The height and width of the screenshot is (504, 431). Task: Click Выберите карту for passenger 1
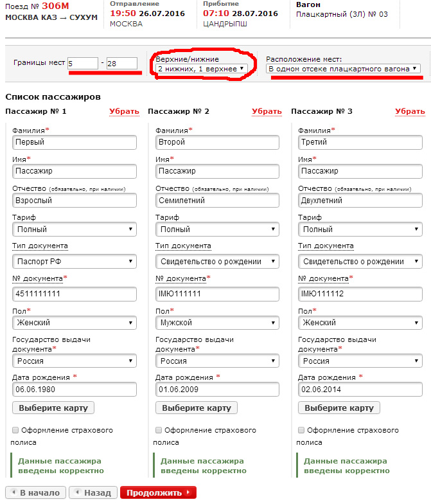coord(53,408)
